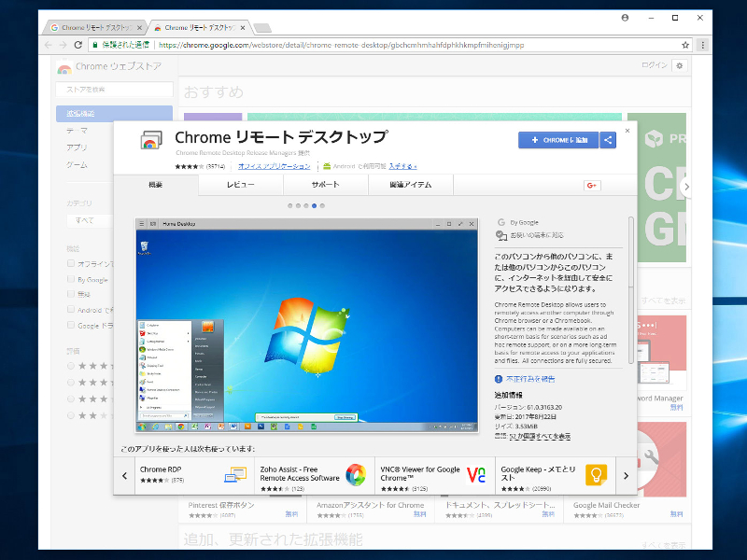
Task: Click the 不正行為を報告 flag icon
Action: coord(499,379)
